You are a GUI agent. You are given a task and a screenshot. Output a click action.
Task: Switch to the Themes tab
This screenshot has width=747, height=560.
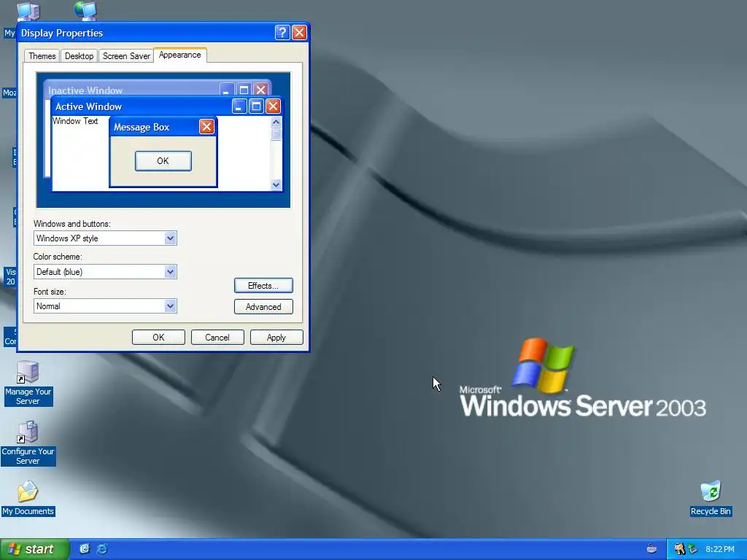click(42, 55)
